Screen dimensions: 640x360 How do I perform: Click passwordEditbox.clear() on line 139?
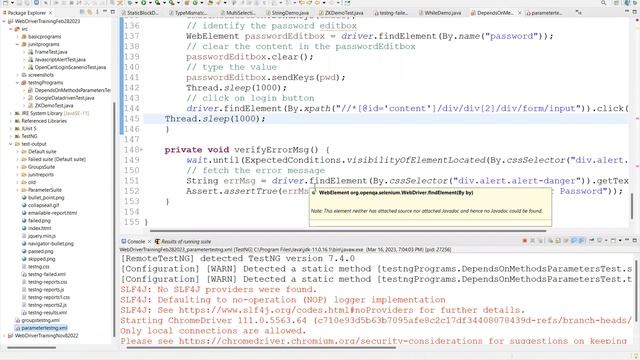249,57
